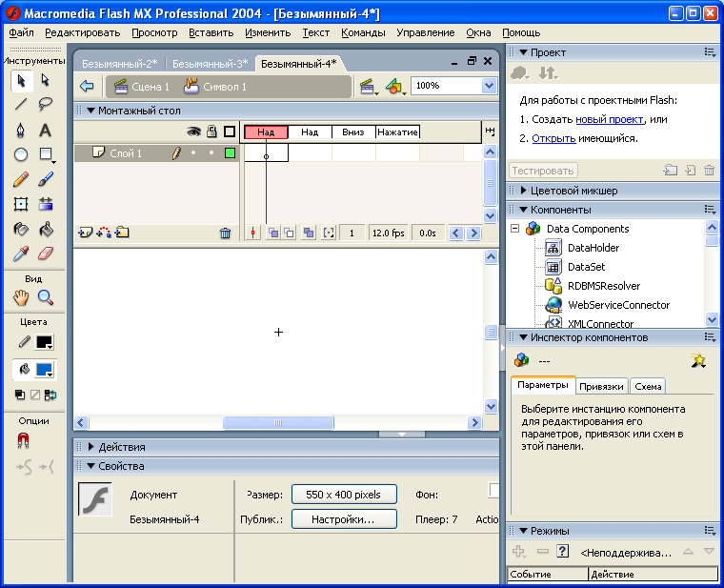
Task: Select the Subselection tool
Action: coord(46,80)
